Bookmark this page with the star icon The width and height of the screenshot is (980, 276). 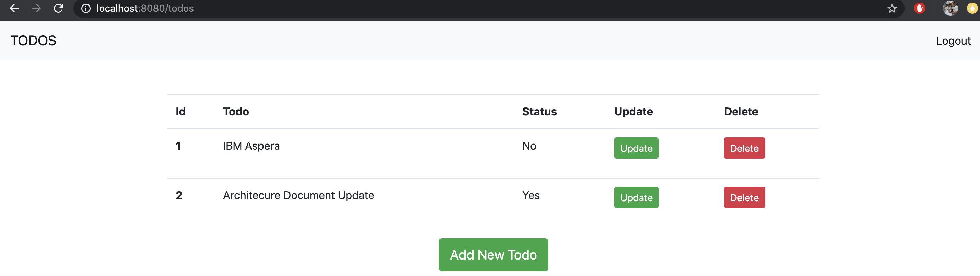click(x=892, y=8)
